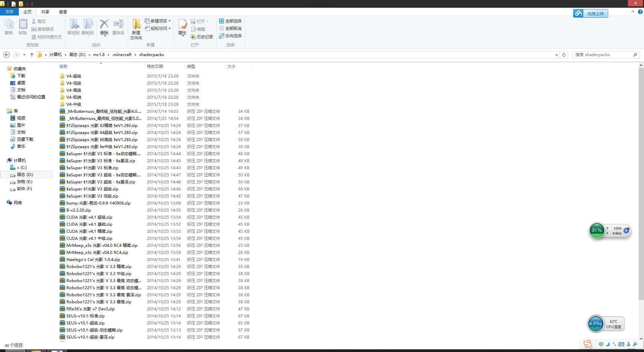The width and height of the screenshot is (644, 352).
Task: Click Paste shortcut (粘贴快捷方式)
Action: click(x=47, y=37)
